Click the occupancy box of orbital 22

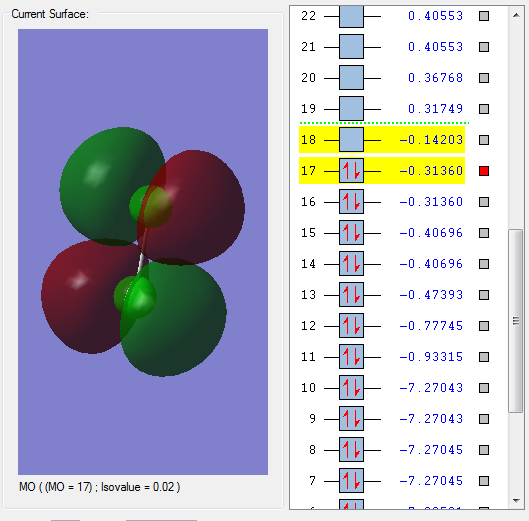(x=351, y=16)
